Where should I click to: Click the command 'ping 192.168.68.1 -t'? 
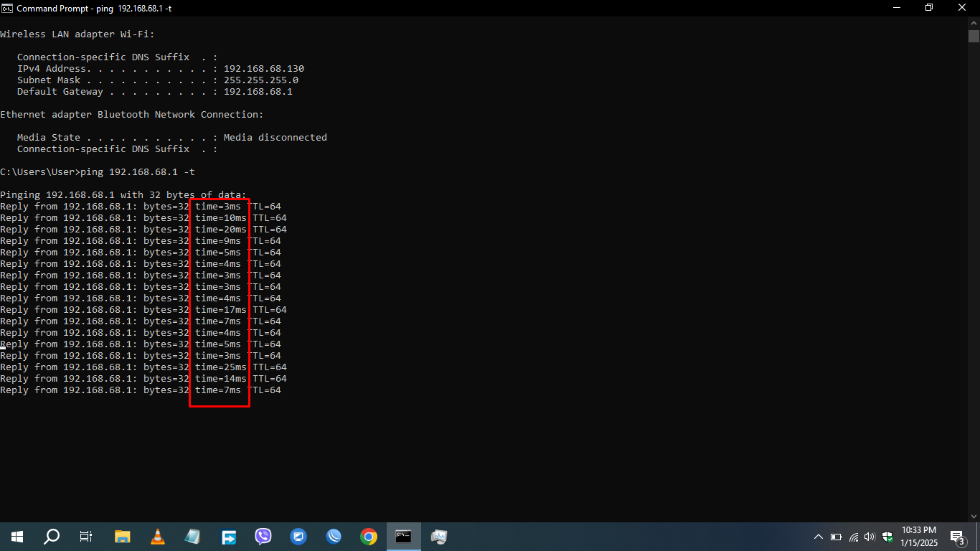[138, 172]
